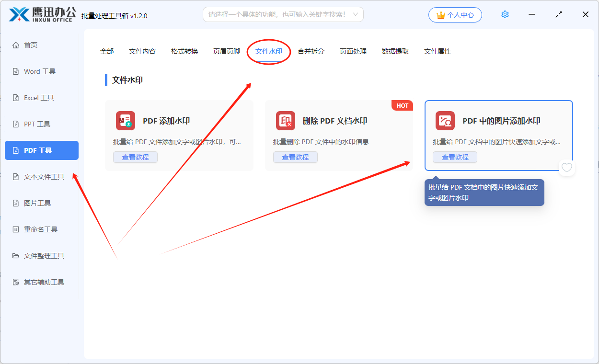Minimize the application window
Viewport: 599px width, 364px height.
click(532, 14)
